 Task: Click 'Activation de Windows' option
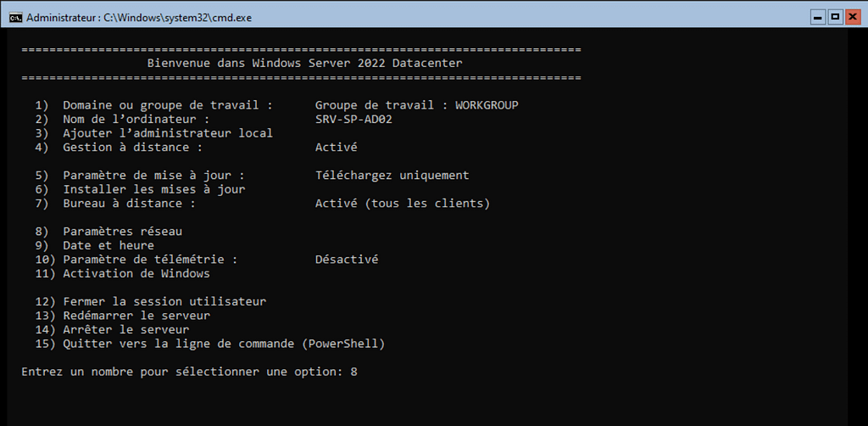pos(136,273)
